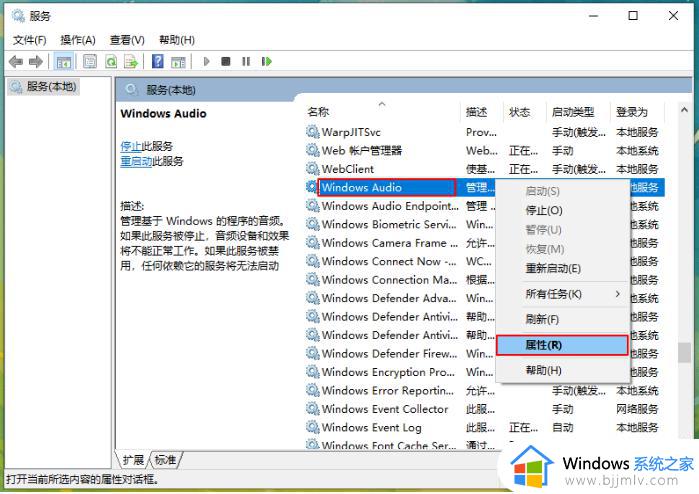Select the WebClient service row
699x494 pixels.
[x=485, y=169]
